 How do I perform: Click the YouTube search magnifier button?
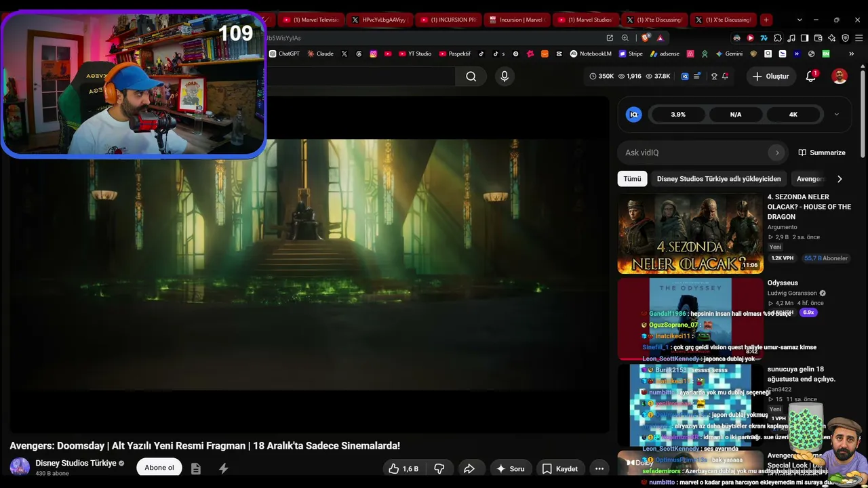coord(471,77)
